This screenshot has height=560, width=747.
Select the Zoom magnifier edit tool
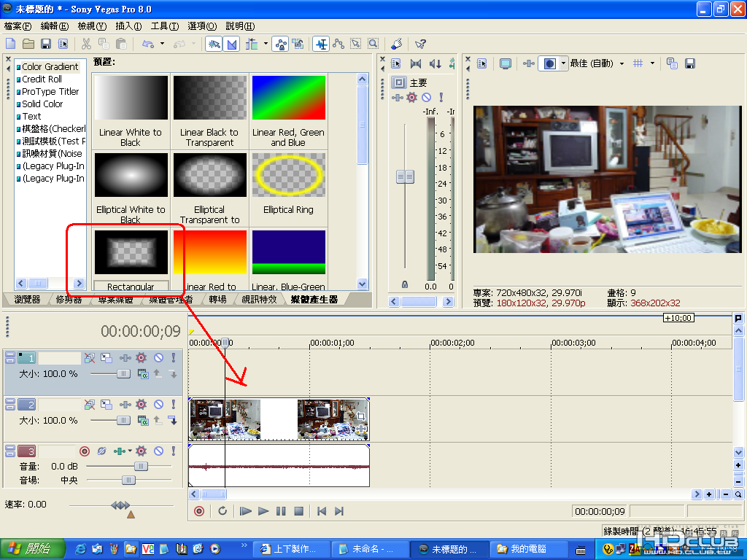click(x=373, y=44)
